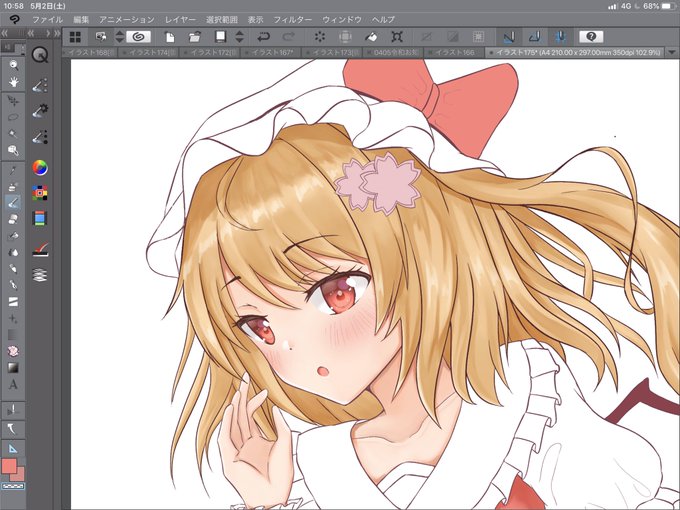Save the current illustration
Viewport: 680px width, 510px height.
pyautogui.click(x=221, y=37)
